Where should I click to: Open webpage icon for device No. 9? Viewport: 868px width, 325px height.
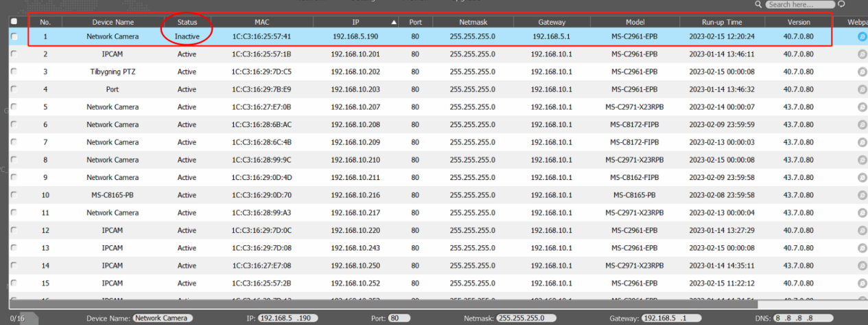[863, 177]
